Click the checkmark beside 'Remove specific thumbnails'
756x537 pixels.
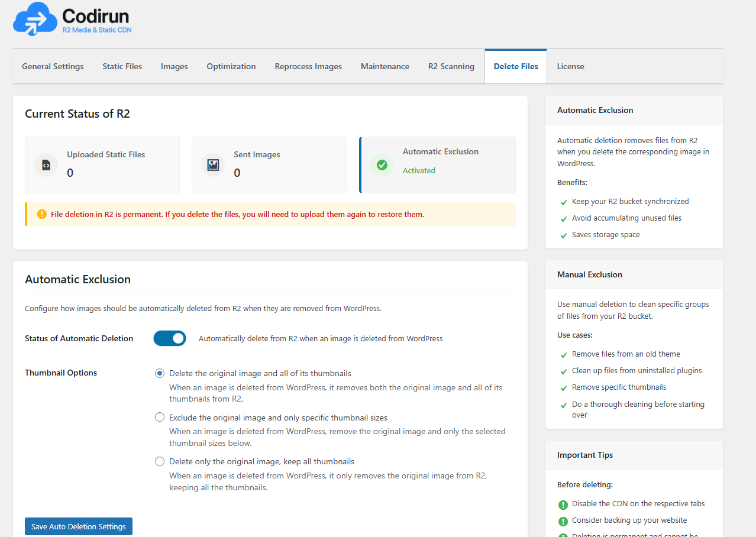click(x=563, y=388)
